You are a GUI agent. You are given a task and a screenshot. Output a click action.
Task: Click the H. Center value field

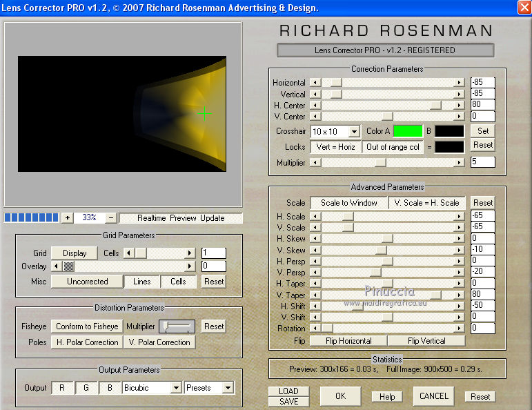pyautogui.click(x=482, y=105)
